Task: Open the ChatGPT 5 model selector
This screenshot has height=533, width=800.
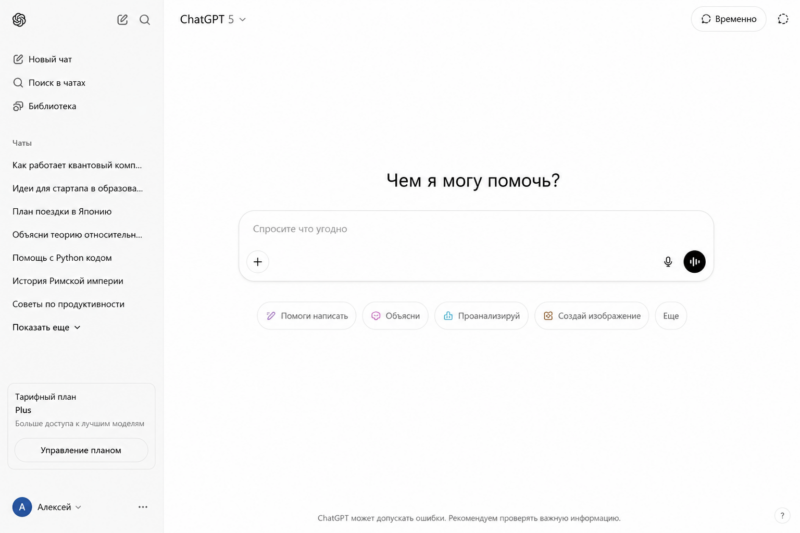Action: [213, 19]
